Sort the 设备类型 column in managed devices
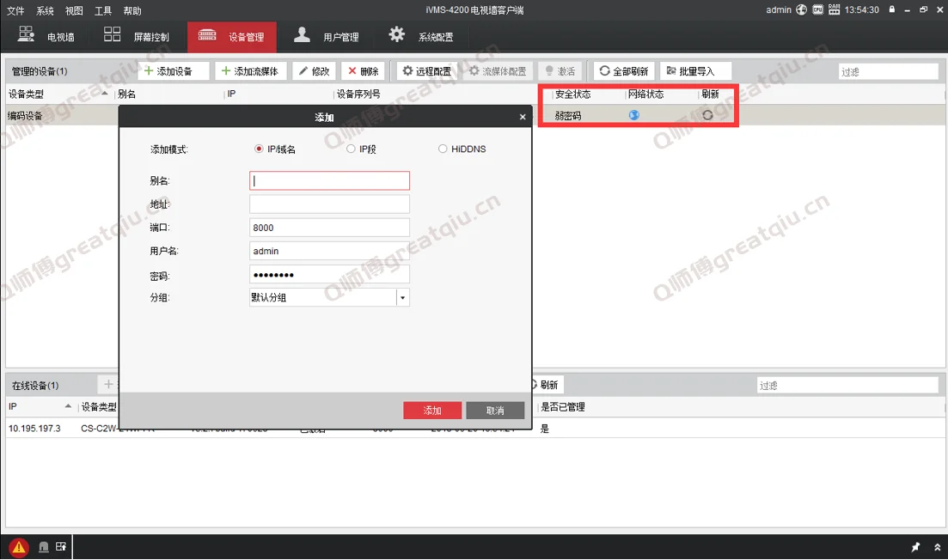The image size is (948, 560). click(58, 94)
